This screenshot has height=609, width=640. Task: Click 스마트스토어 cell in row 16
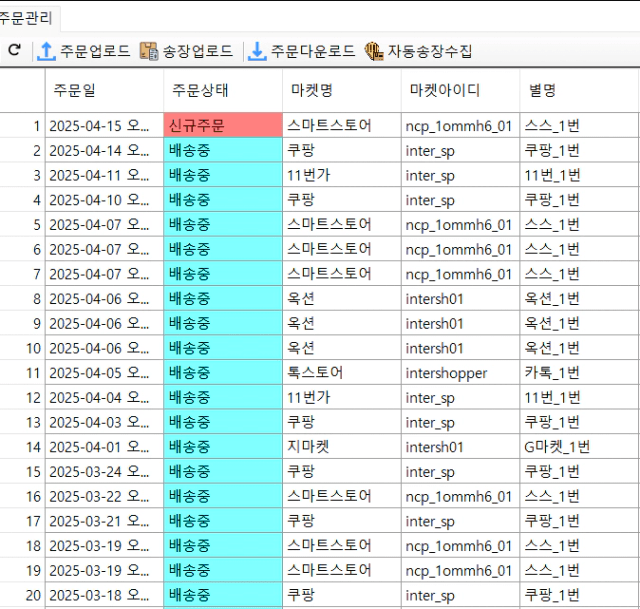(342, 496)
